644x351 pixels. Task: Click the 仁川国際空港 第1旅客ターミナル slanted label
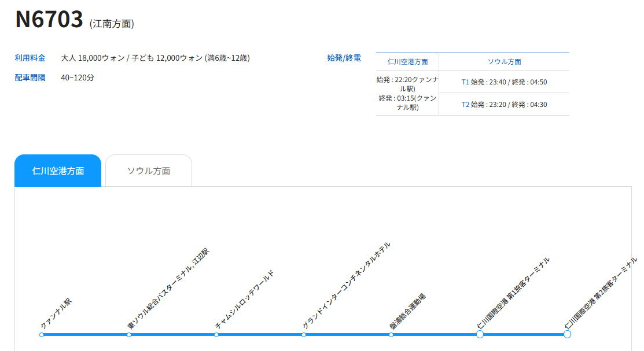click(513, 293)
